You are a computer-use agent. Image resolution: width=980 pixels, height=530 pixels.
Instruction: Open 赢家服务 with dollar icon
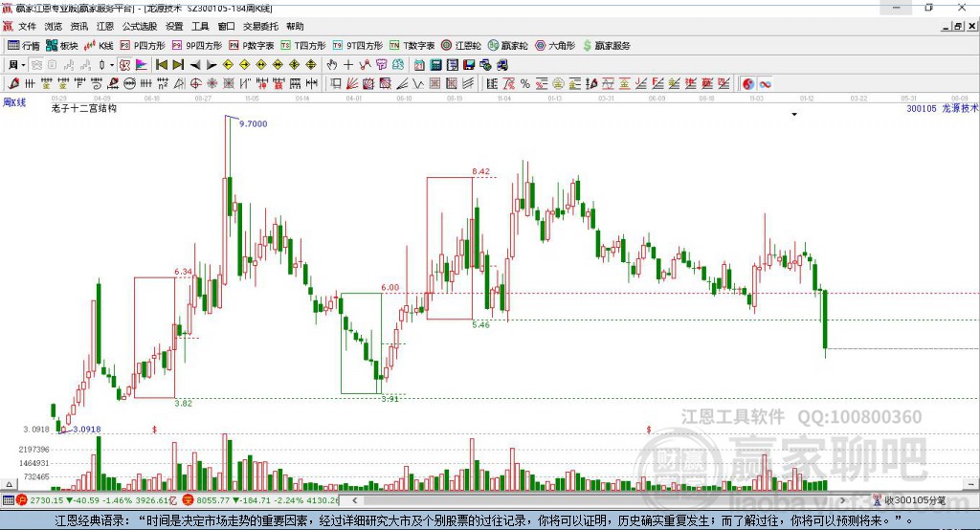606,46
